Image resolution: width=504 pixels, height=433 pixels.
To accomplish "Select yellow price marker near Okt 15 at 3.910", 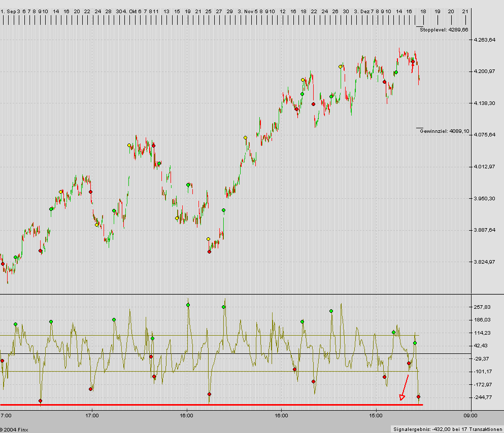I will coord(177,218).
